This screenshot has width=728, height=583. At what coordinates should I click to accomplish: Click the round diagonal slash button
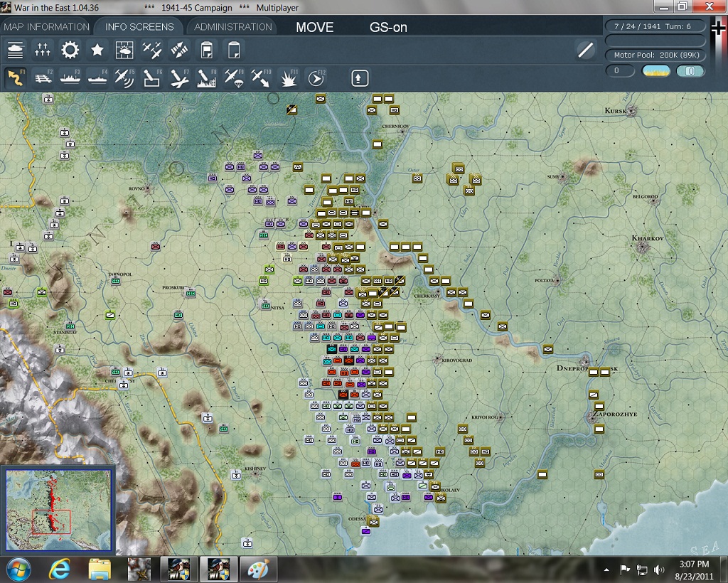(x=586, y=50)
